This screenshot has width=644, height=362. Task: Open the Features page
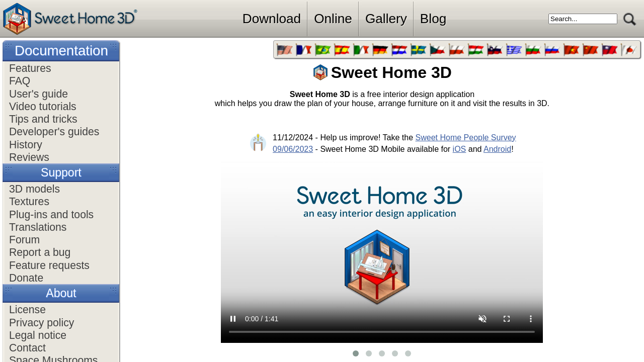click(x=30, y=68)
